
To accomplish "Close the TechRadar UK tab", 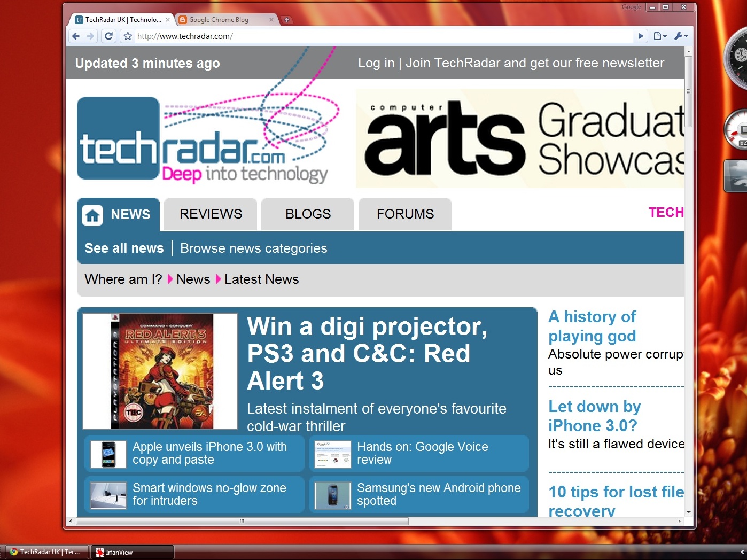I will tap(168, 20).
